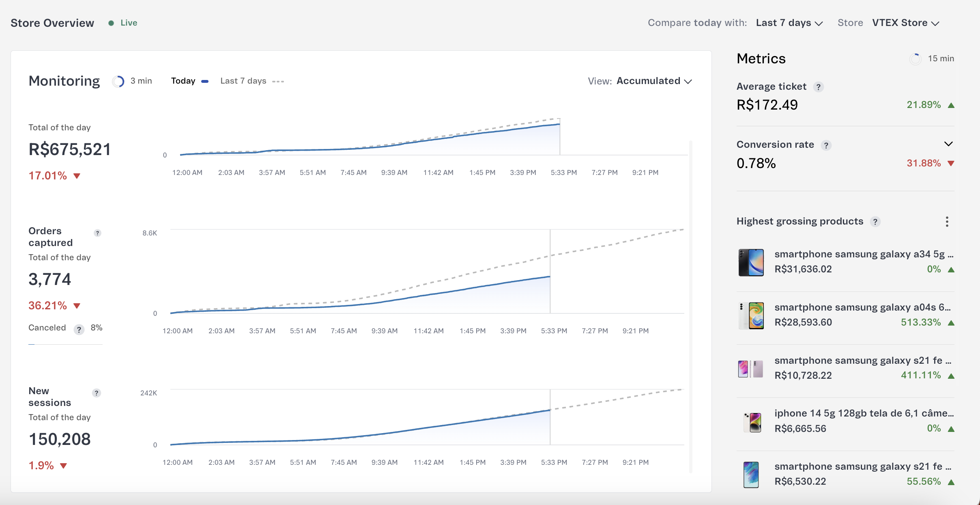
Task: Open the VTEX Store selector dropdown
Action: 905,23
